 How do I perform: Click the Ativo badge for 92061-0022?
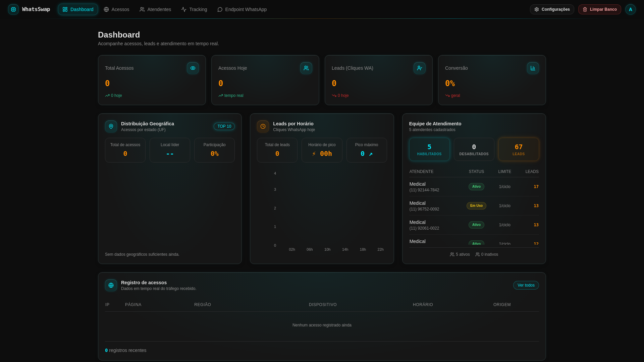(476, 225)
